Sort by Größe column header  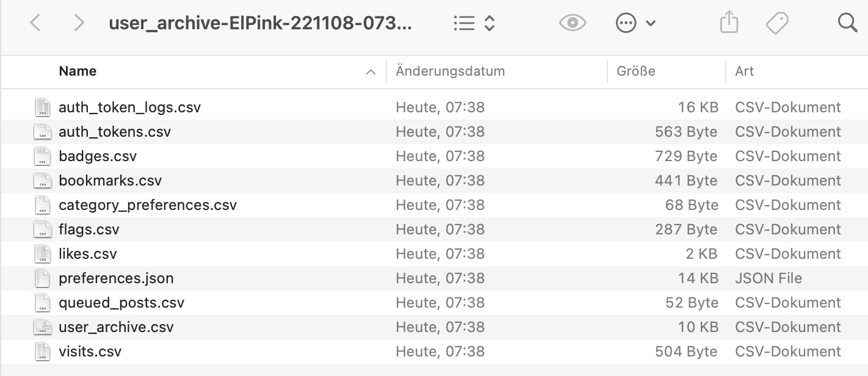coord(636,71)
